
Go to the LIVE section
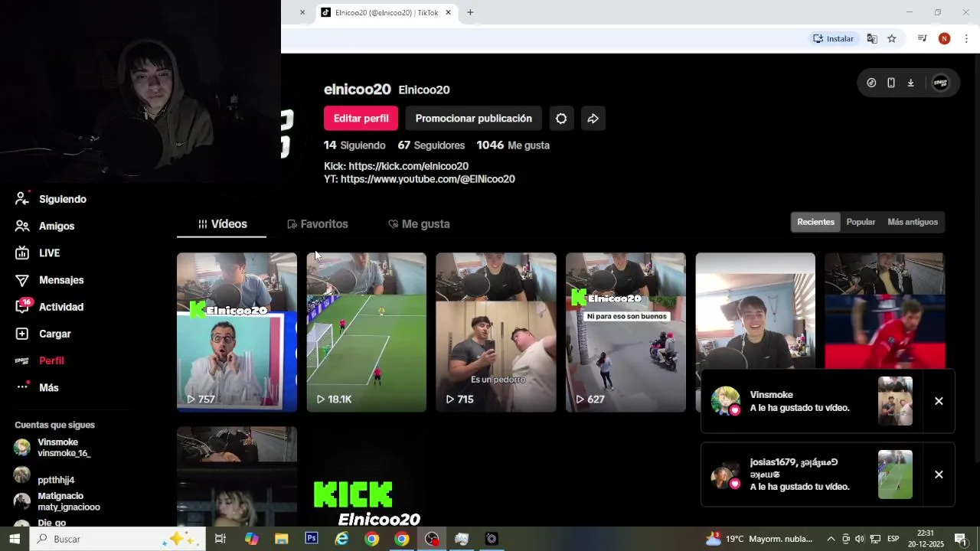pyautogui.click(x=37, y=253)
